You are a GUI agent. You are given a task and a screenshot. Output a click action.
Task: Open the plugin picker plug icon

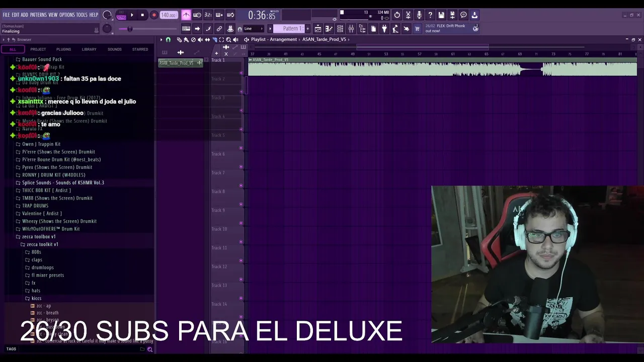click(x=384, y=29)
